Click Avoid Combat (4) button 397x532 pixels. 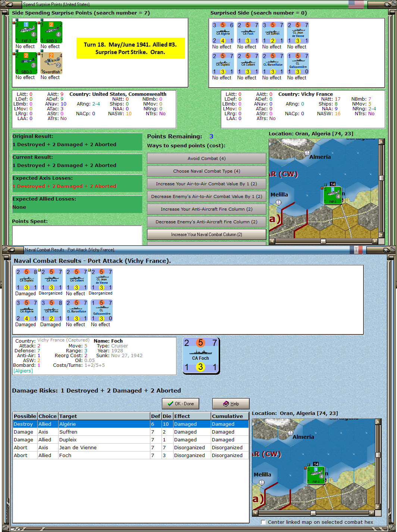point(207,158)
